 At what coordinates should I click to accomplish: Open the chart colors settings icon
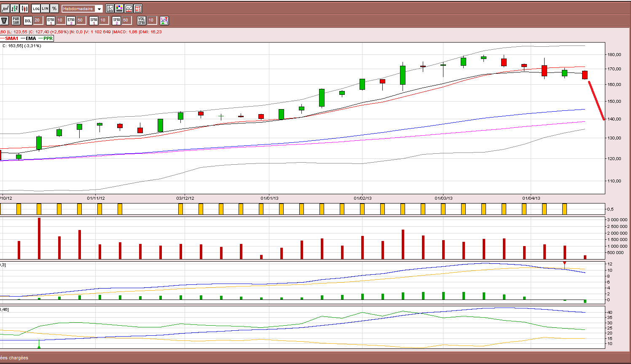[x=119, y=8]
